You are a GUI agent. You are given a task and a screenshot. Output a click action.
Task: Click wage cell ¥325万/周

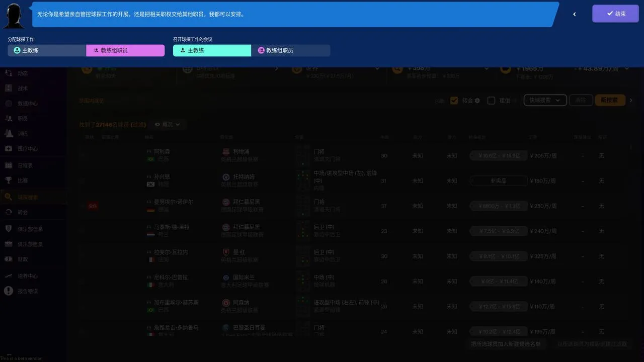point(542,256)
